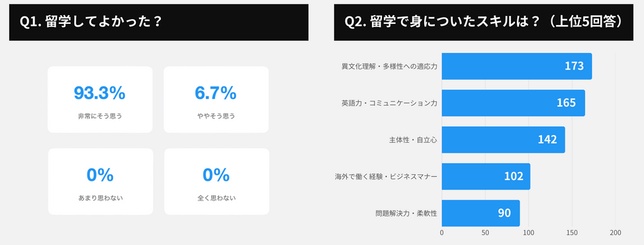Click the 6.7% ややそう思う card
This screenshot has height=245, width=644.
(x=216, y=99)
